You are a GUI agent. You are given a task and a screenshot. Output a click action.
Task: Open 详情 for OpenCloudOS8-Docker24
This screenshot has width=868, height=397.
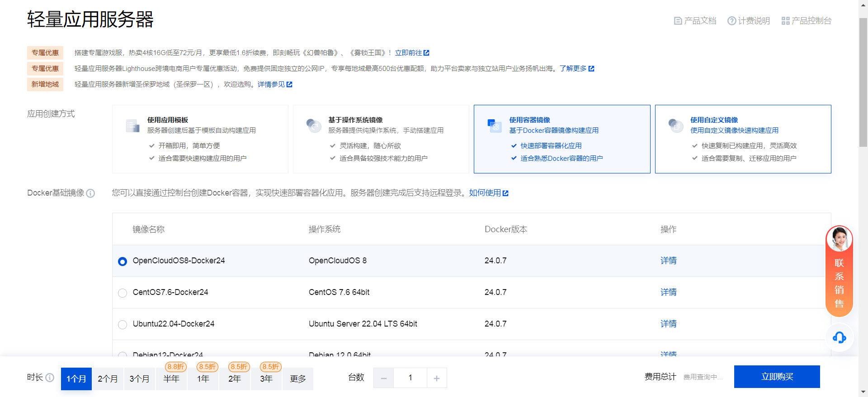669,261
